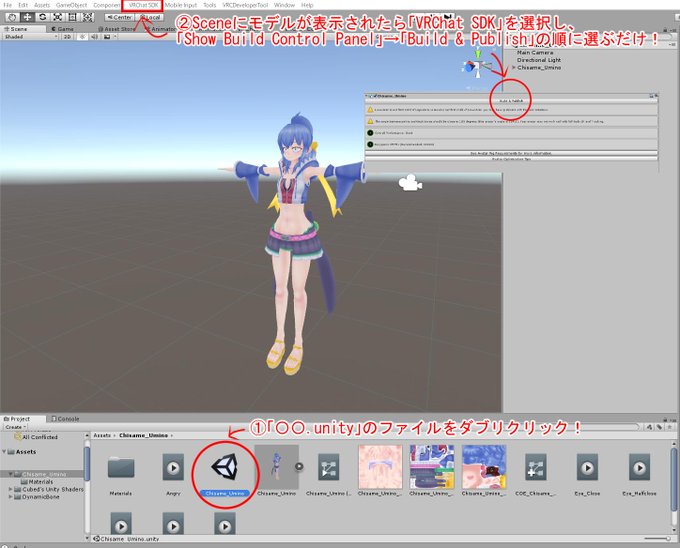Viewport: 680px width, 548px height.
Task: Toggle scene audio speaker icon
Action: 94,37
